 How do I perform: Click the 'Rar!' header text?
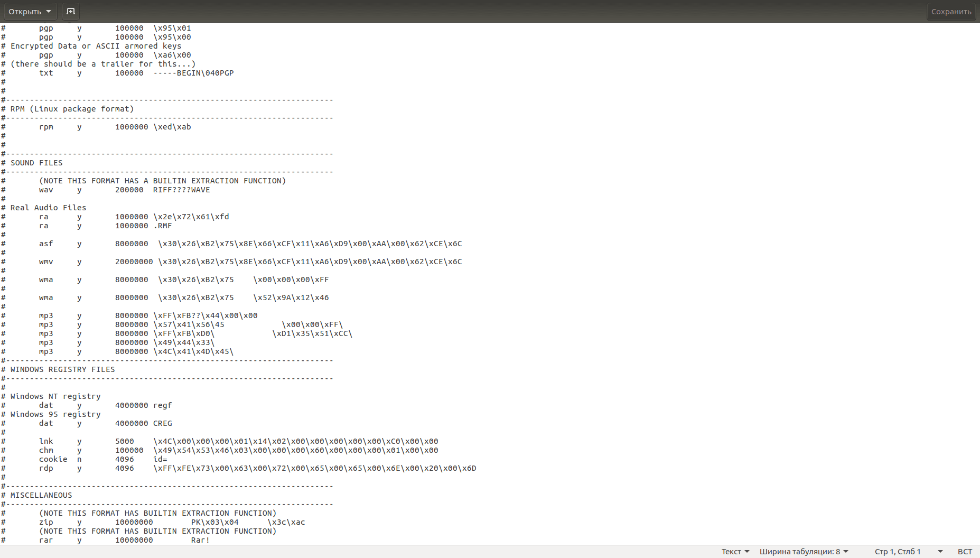(201, 540)
